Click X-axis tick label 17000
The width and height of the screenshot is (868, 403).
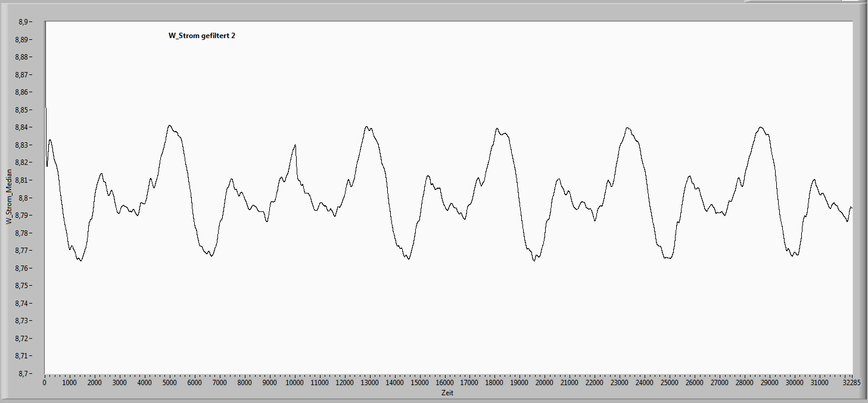pos(470,383)
